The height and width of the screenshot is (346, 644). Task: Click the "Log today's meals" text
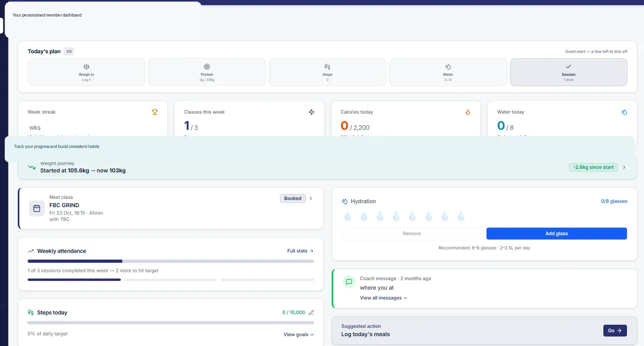coord(366,334)
